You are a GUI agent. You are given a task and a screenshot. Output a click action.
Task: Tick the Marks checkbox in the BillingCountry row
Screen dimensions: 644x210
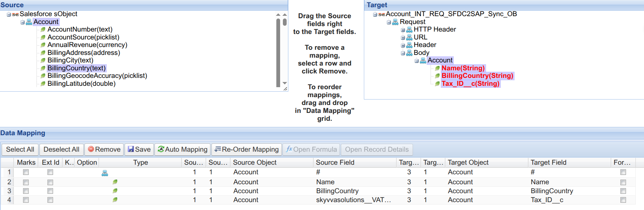click(26, 191)
